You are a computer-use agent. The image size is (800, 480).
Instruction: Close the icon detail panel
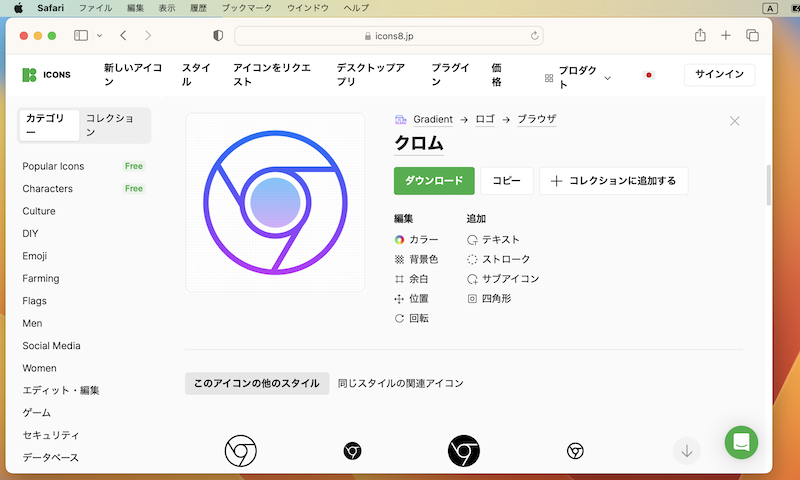tap(735, 121)
